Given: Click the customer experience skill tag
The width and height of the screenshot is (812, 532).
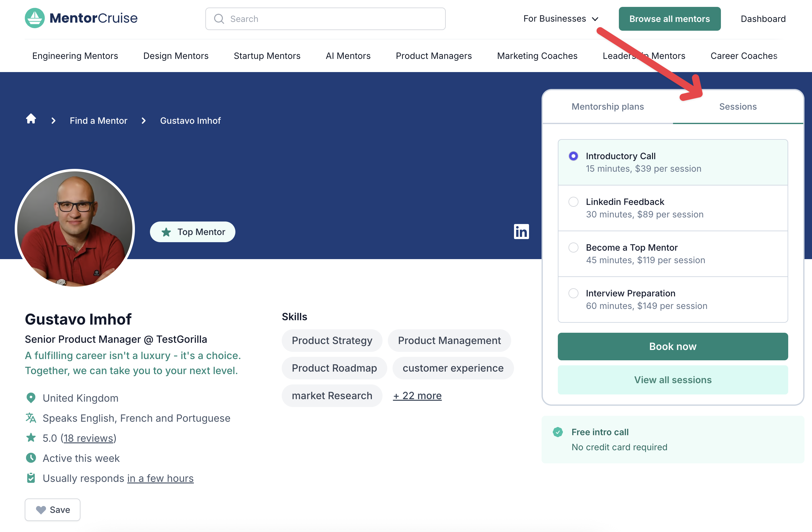Looking at the screenshot, I should (x=453, y=368).
